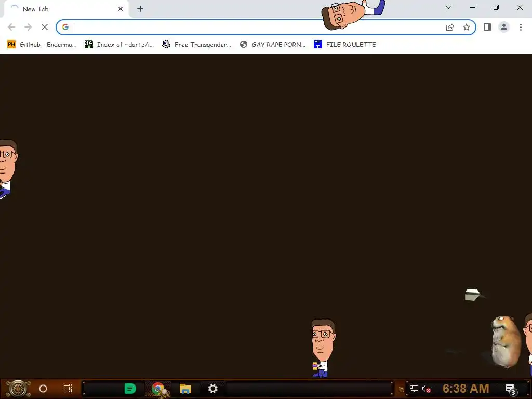Minimize the Chrome window
This screenshot has width=532, height=399.
472,7
